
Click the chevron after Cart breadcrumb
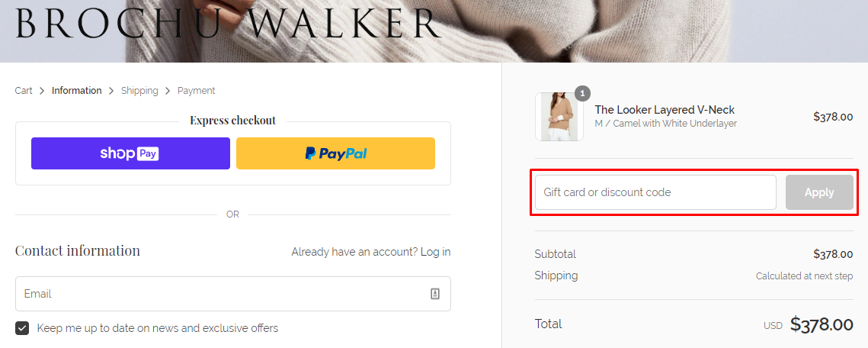[42, 90]
